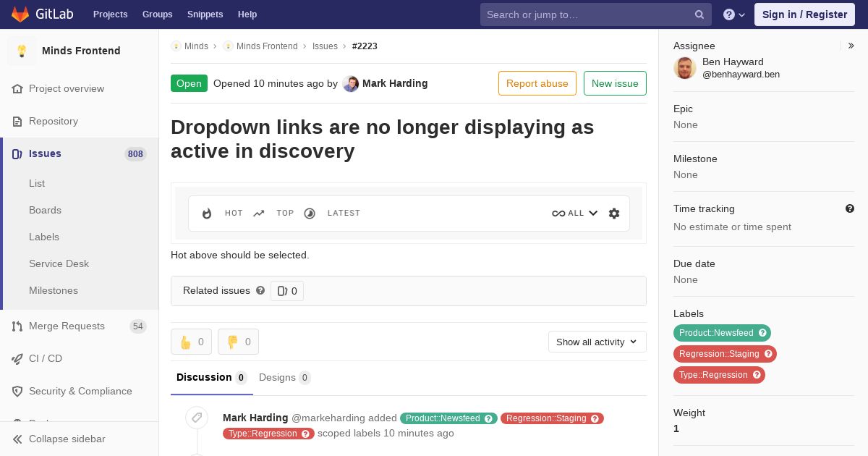The width and height of the screenshot is (868, 456).
Task: Open the Boards submenu item
Action: (x=45, y=210)
